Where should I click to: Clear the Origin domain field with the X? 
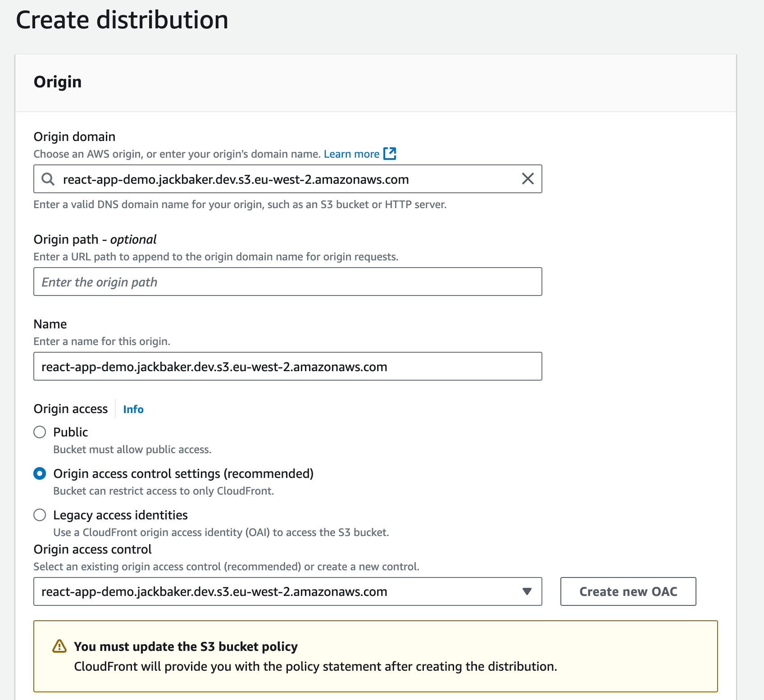point(528,179)
